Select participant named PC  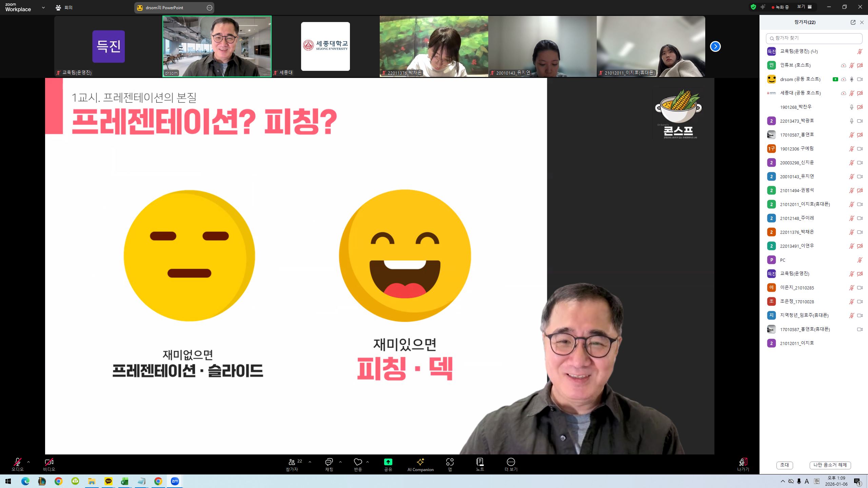click(x=814, y=260)
